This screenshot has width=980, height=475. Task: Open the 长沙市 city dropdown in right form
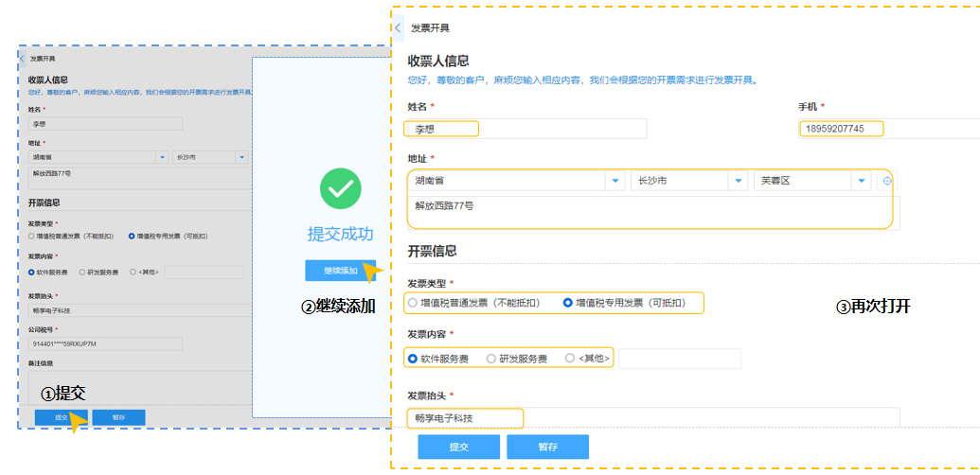(x=738, y=181)
